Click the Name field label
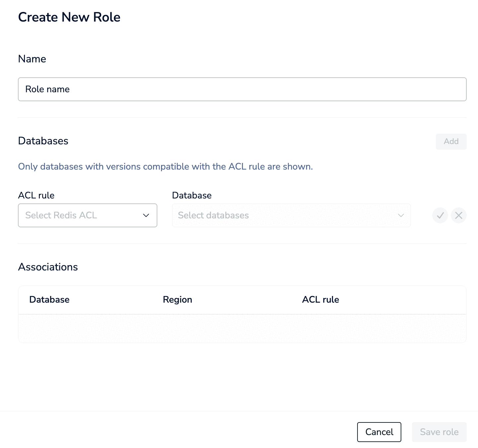This screenshot has height=448, width=478. point(32,59)
